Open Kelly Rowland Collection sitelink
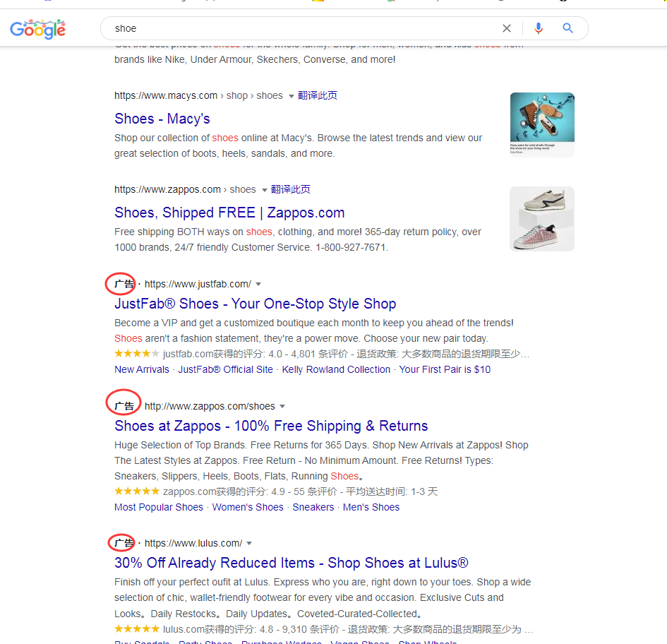The width and height of the screenshot is (667, 644). tap(336, 369)
